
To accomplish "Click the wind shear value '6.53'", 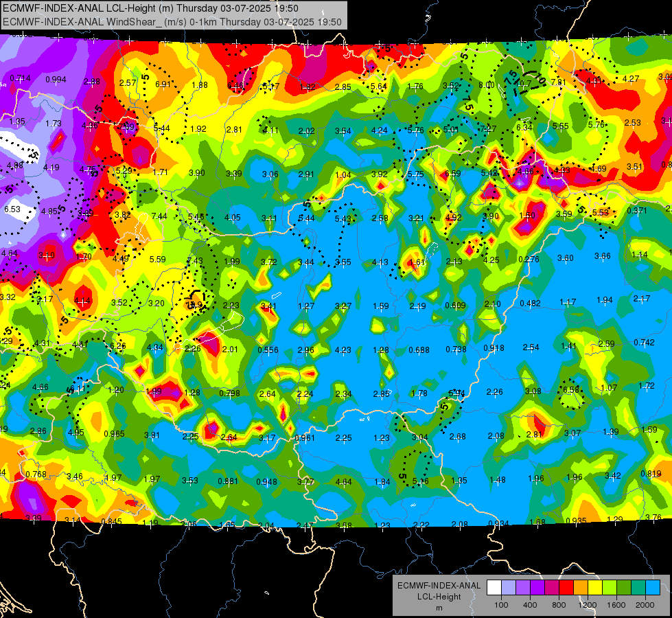I will 12,209.
